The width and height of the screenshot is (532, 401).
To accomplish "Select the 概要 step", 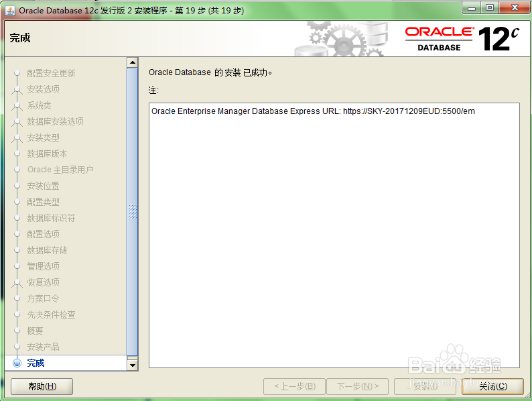I will pos(35,331).
